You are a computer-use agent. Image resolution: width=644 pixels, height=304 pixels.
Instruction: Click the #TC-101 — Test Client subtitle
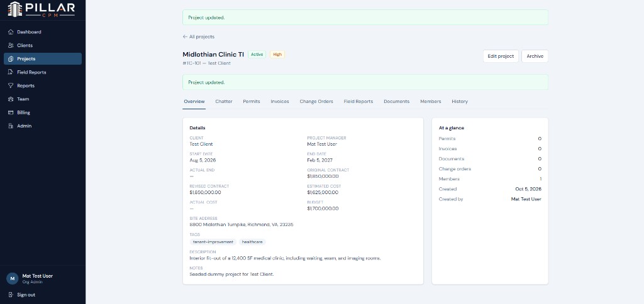click(x=206, y=63)
